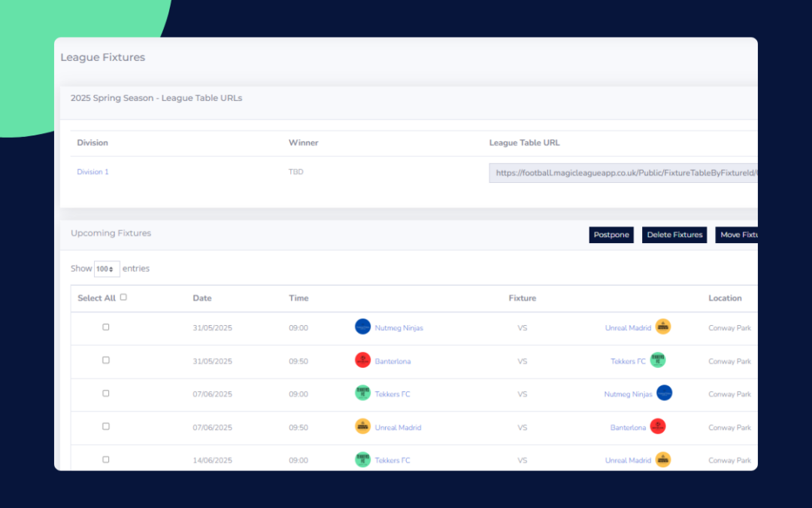Check the Nutmeg Ninjas vs Unreal Madrid fixture box
This screenshot has width=812, height=508.
(106, 327)
